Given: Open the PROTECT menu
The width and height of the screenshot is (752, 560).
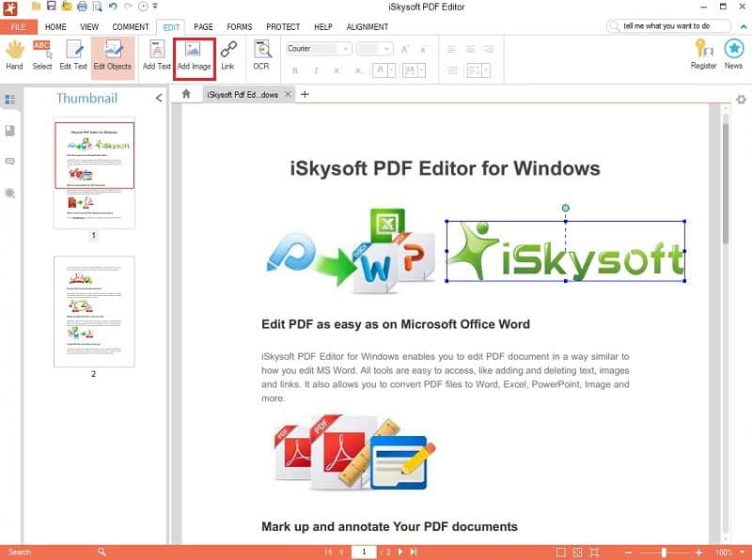Looking at the screenshot, I should point(283,26).
